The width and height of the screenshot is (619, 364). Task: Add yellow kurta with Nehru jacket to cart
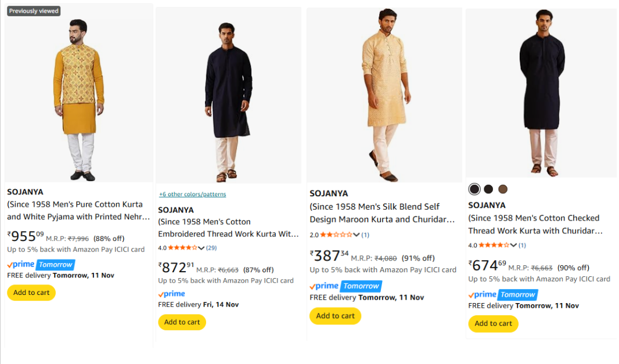pyautogui.click(x=31, y=293)
